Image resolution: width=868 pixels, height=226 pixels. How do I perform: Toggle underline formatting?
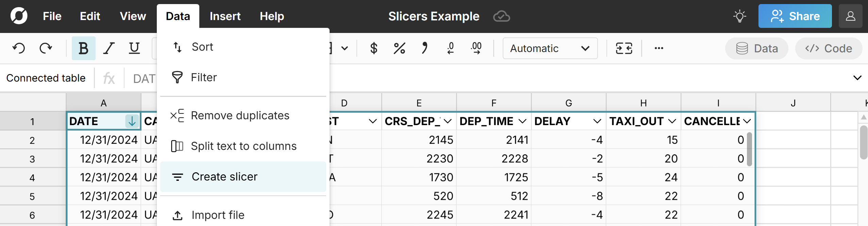(x=134, y=48)
